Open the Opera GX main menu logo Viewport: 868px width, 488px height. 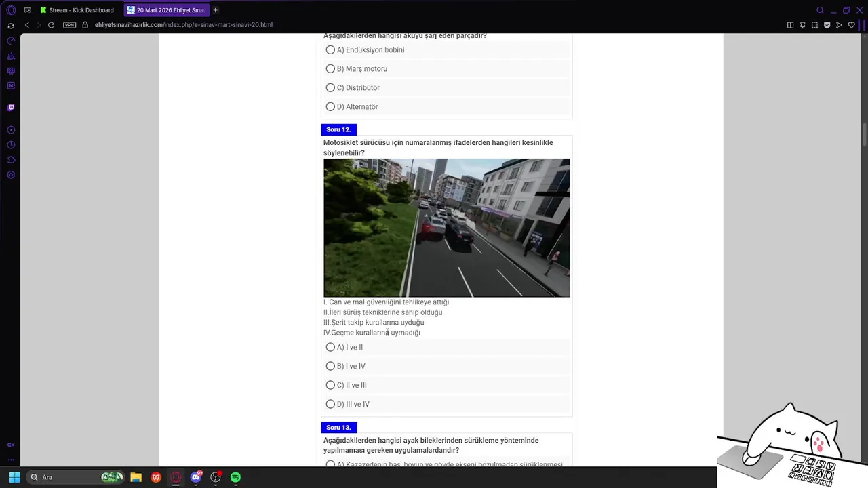11,10
